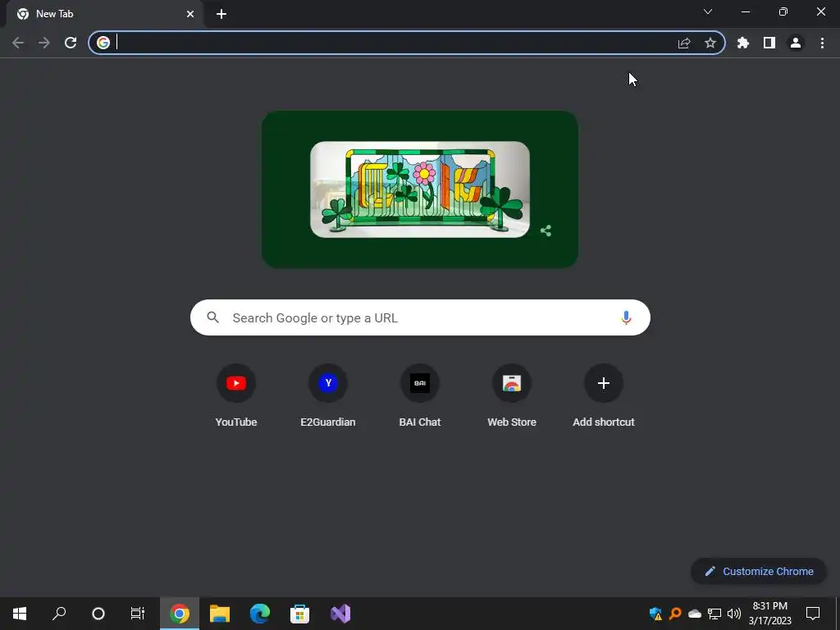Open network status tray icon
Screen dimensions: 840x630
[x=714, y=614]
